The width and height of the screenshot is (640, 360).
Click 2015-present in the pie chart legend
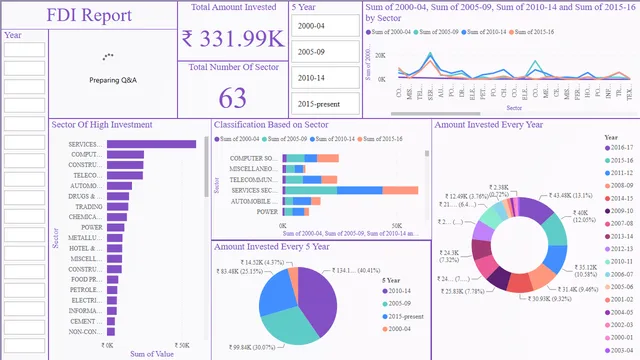pyautogui.click(x=403, y=316)
